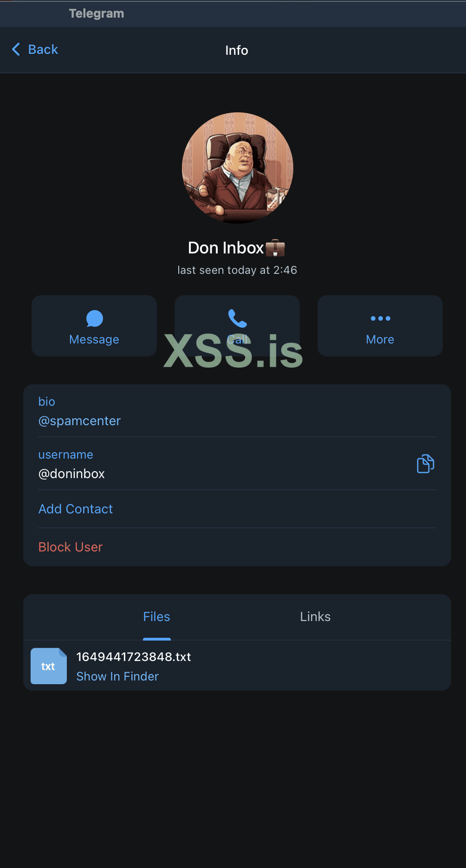This screenshot has height=868, width=466.
Task: Click the @doninbox username text
Action: coord(71,474)
